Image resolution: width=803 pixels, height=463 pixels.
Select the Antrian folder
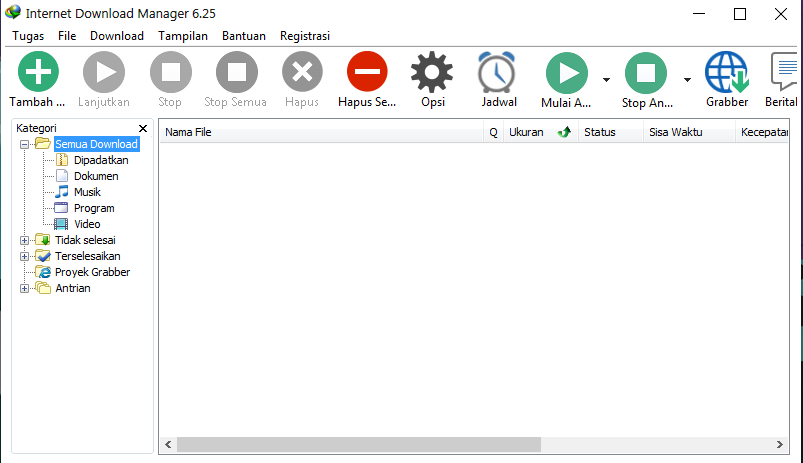point(73,288)
